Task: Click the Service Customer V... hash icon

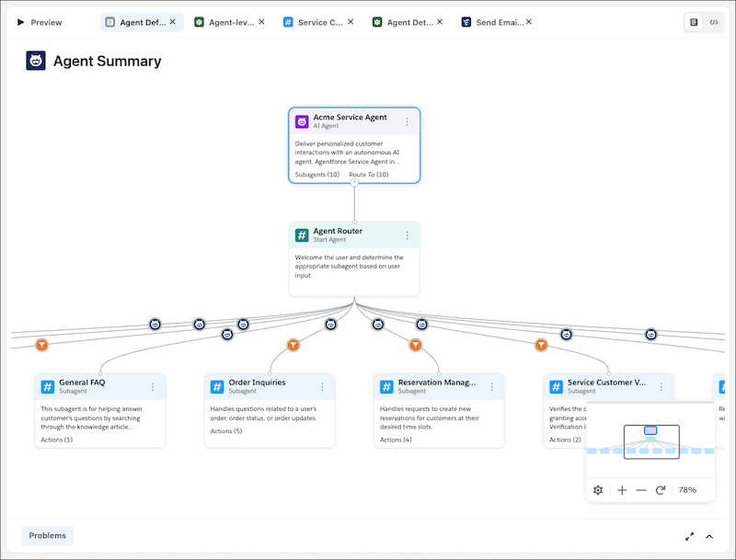Action: 557,386
